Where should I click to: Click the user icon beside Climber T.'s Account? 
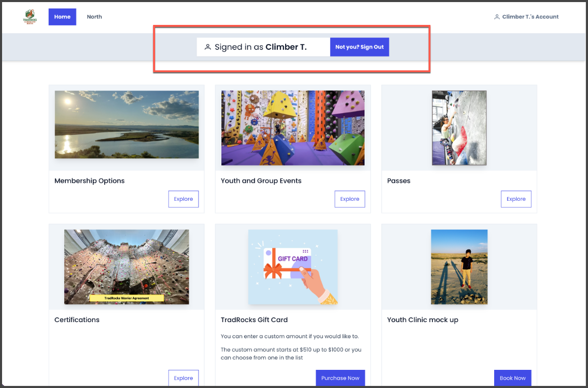click(x=497, y=17)
